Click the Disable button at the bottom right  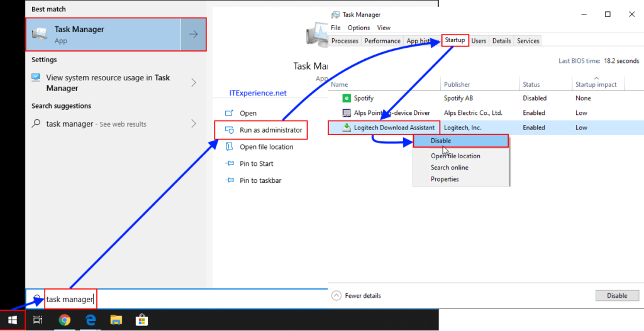pyautogui.click(x=617, y=296)
